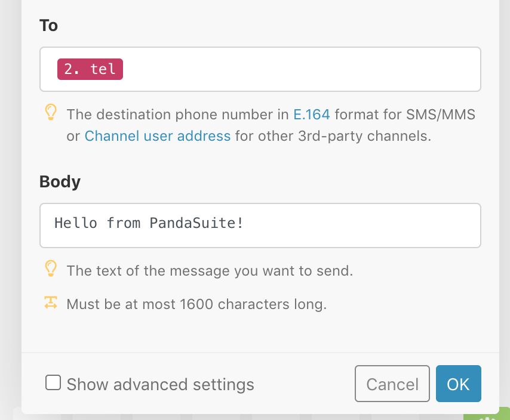Click the "2. tel" chip to edit the destination
Viewport: 510px width, 420px height.
[90, 69]
